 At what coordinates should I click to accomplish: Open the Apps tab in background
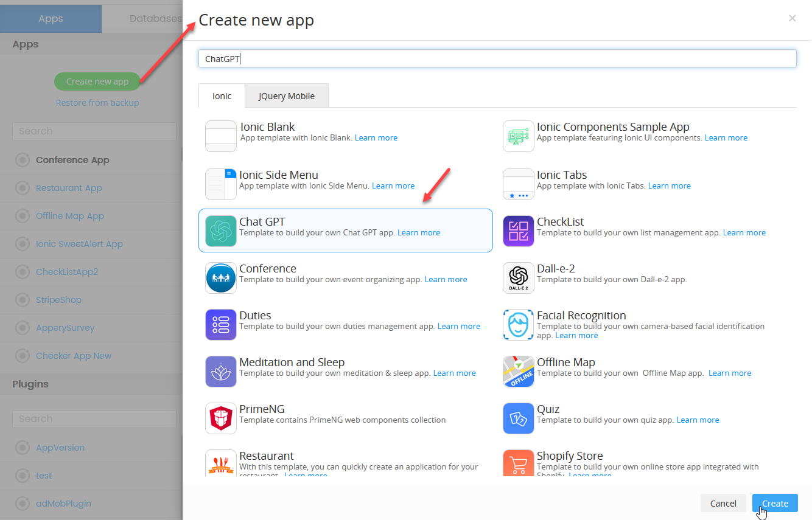pyautogui.click(x=51, y=19)
